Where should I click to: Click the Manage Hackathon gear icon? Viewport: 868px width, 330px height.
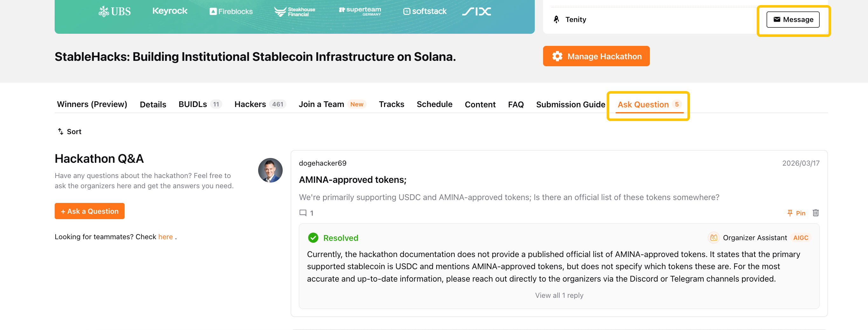click(557, 56)
